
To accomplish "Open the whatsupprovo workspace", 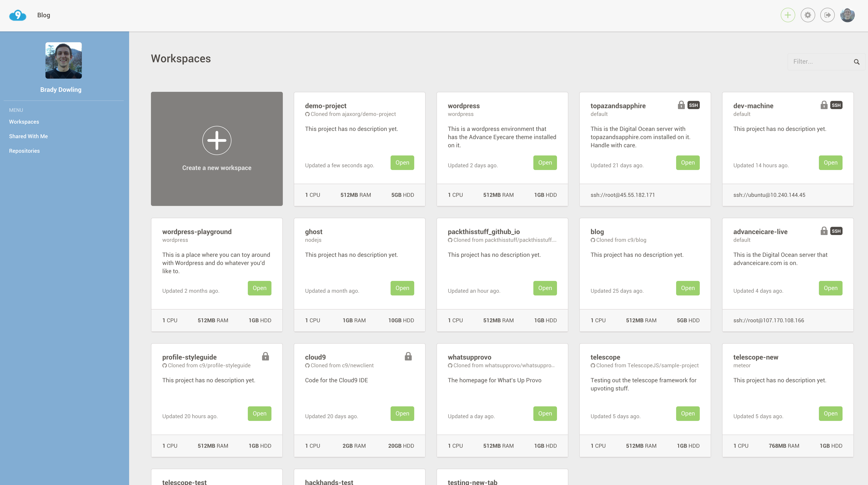I will (x=545, y=414).
